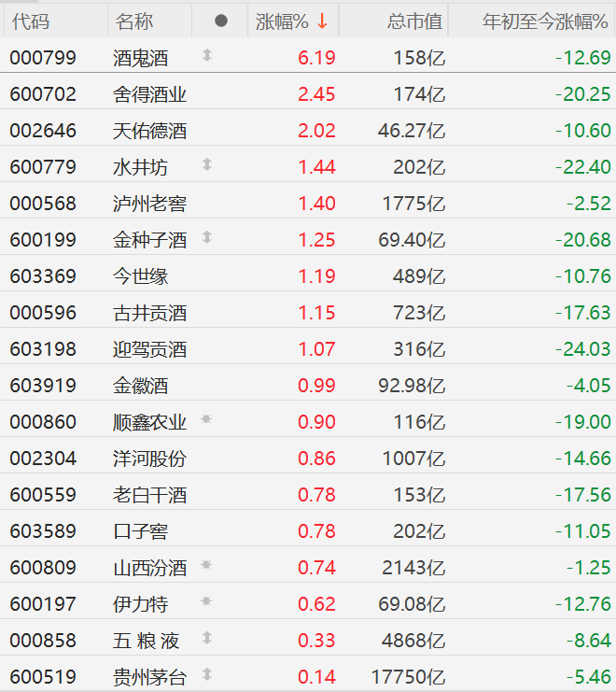Image resolution: width=616 pixels, height=692 pixels.
Task: Open the 老白干酒 stock name
Action: tap(150, 495)
